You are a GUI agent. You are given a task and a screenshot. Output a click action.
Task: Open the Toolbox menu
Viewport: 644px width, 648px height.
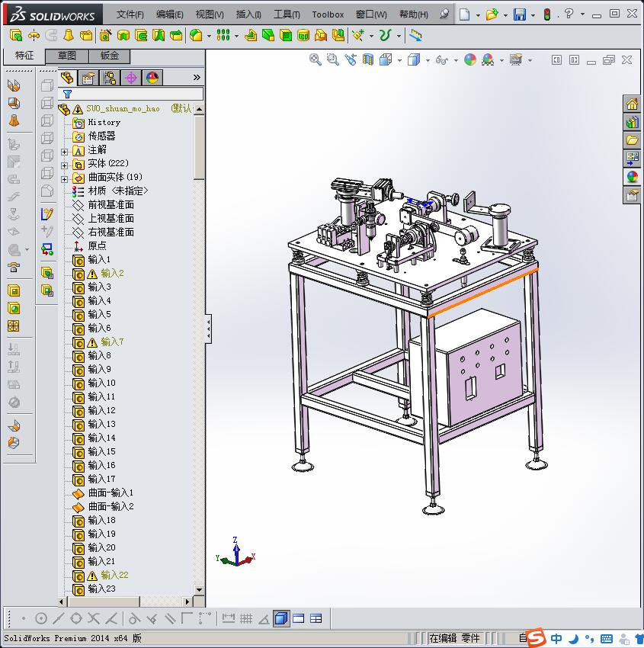point(328,14)
